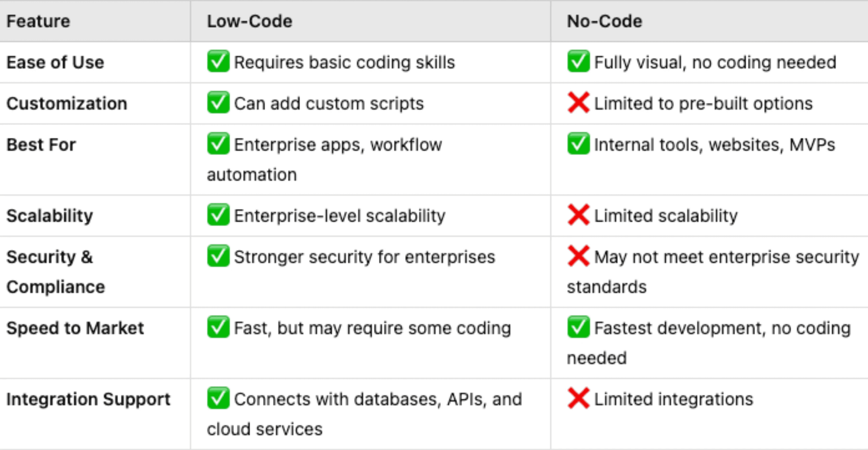Select the No-Code column header

(605, 21)
